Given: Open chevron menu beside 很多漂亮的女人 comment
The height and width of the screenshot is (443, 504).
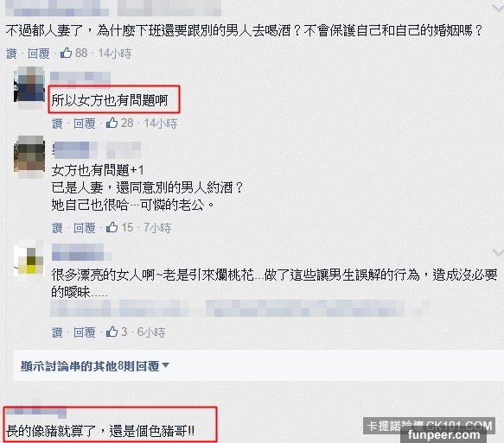Looking at the screenshot, I should [x=498, y=253].
